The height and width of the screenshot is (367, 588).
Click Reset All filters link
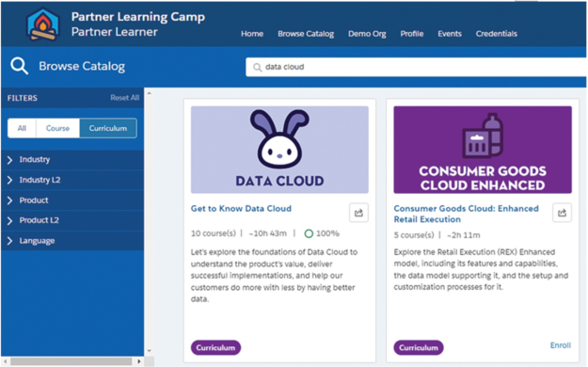coord(124,98)
